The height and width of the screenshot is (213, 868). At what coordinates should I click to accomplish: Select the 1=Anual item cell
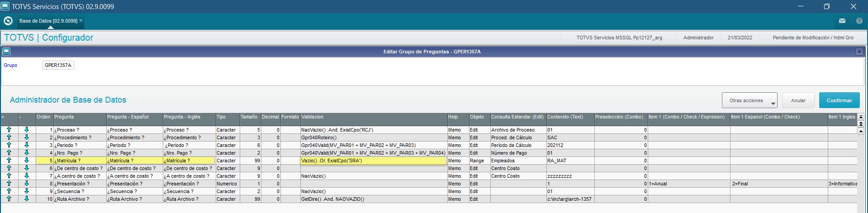point(689,184)
